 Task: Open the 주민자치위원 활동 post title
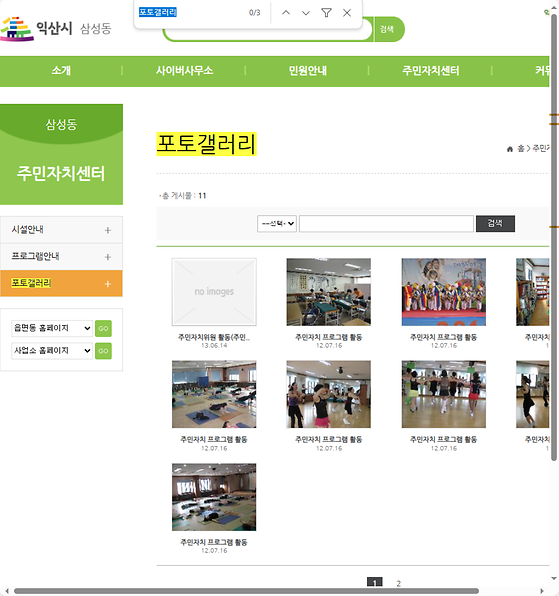[214, 337]
